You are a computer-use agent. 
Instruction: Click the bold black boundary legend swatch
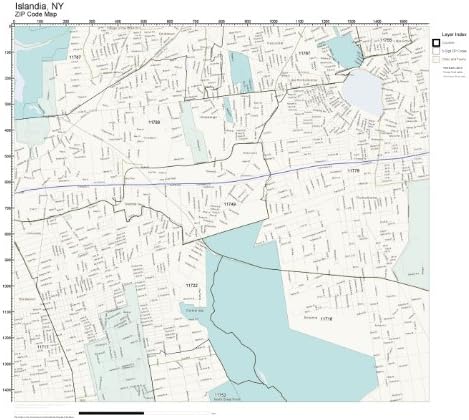point(436,43)
